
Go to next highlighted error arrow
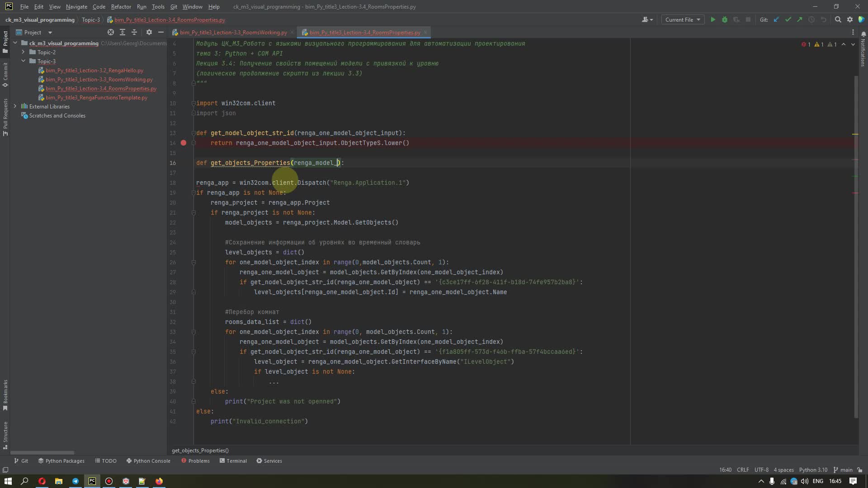(x=853, y=44)
